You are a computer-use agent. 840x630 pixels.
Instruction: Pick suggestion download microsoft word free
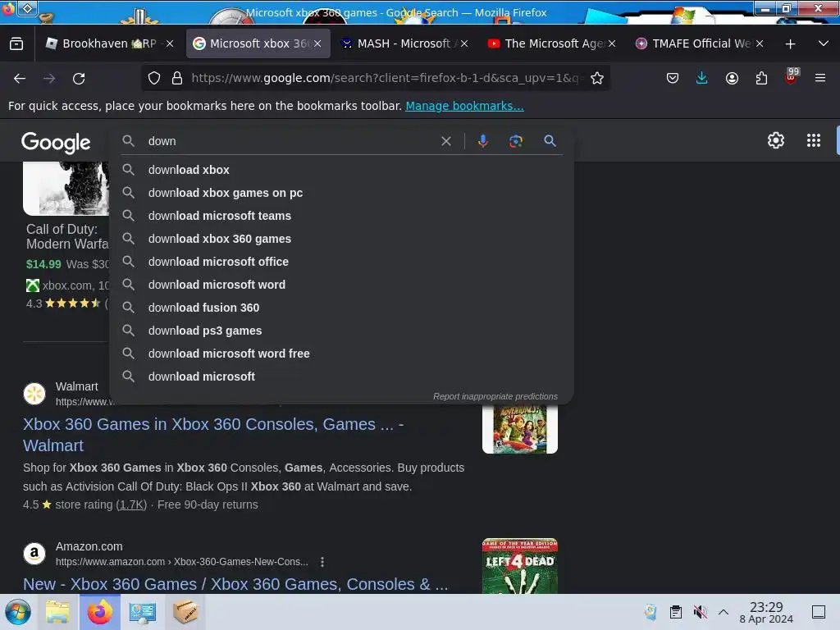tap(342, 354)
